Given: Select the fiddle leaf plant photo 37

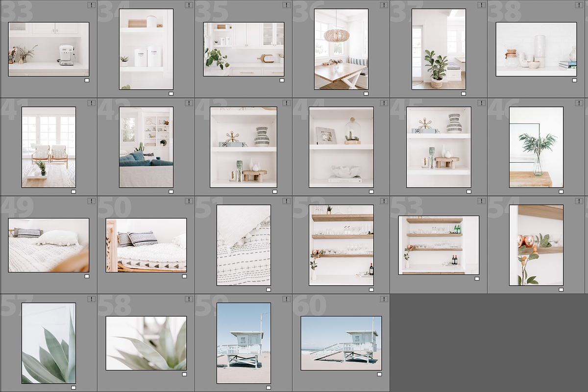Looking at the screenshot, I should [x=439, y=49].
